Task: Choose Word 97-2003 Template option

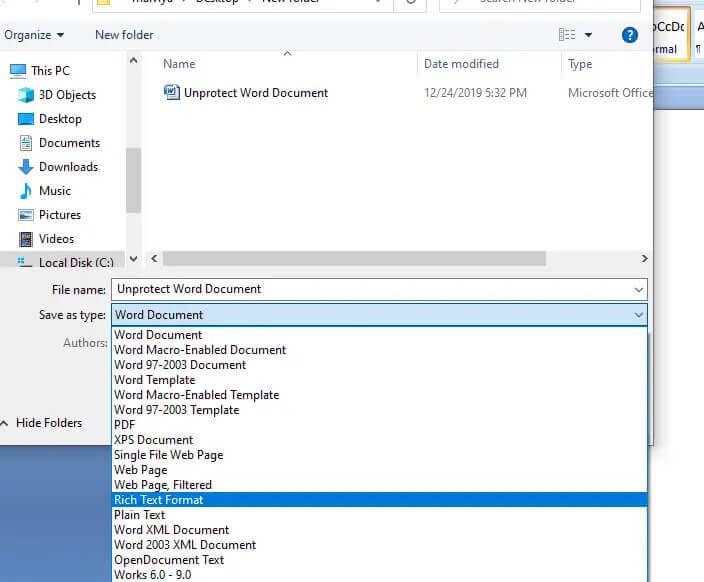Action: click(x=379, y=410)
